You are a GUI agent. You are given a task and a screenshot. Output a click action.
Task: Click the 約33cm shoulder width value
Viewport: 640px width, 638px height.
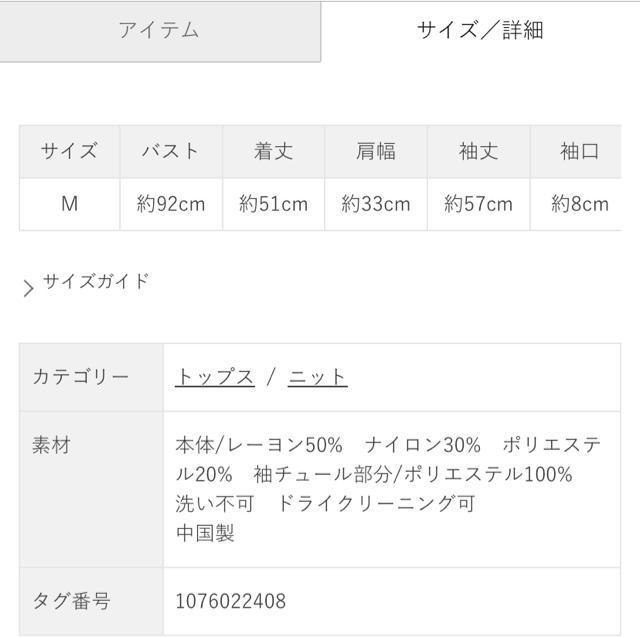pos(376,204)
